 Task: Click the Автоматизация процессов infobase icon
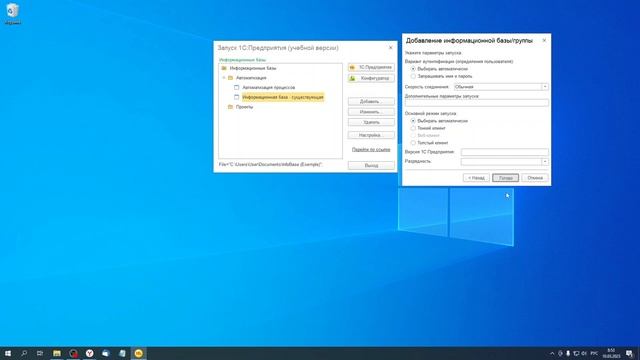point(236,87)
